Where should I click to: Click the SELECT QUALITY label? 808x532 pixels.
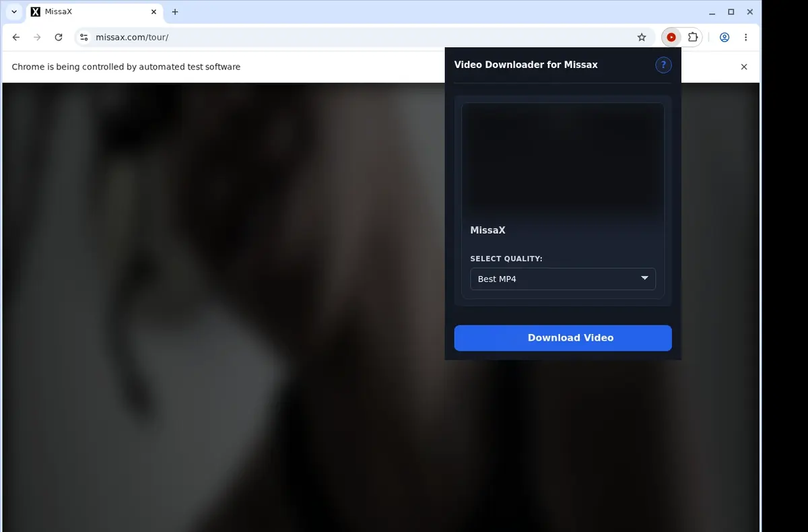(x=506, y=259)
